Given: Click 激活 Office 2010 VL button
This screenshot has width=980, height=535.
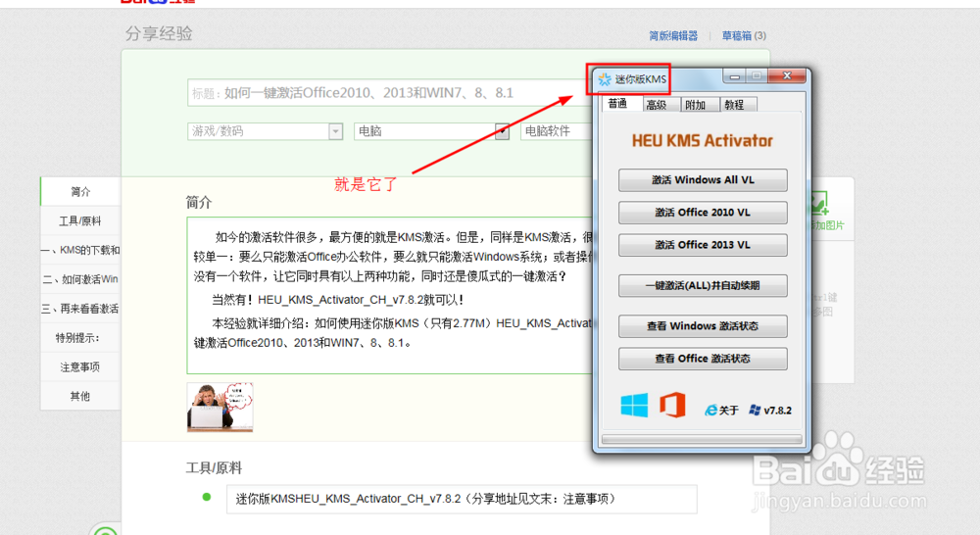Looking at the screenshot, I should [703, 213].
